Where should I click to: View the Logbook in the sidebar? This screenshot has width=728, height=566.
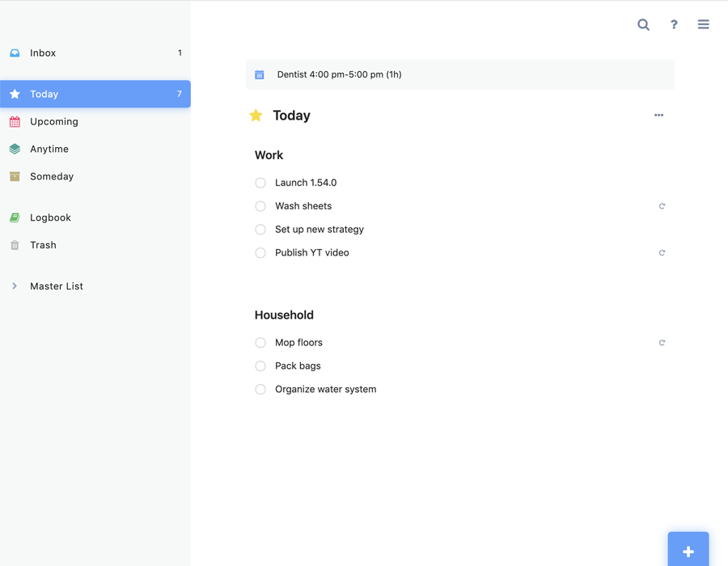coord(50,217)
